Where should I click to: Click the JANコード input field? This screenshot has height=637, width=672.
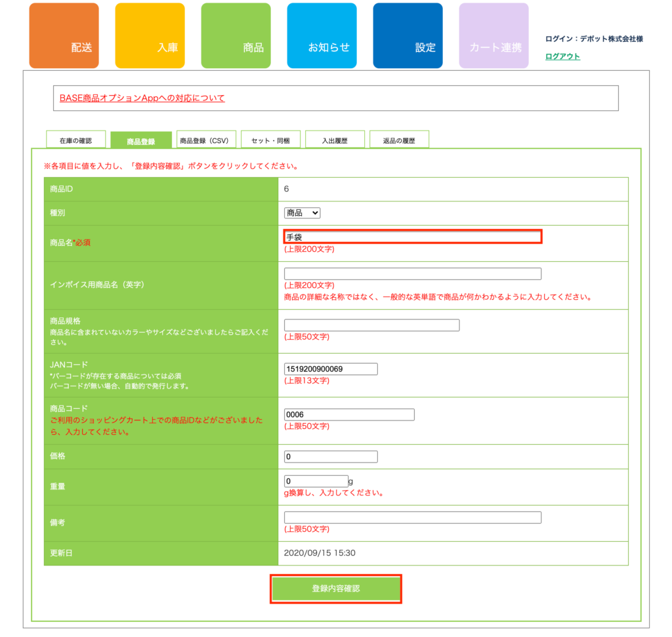(x=331, y=369)
